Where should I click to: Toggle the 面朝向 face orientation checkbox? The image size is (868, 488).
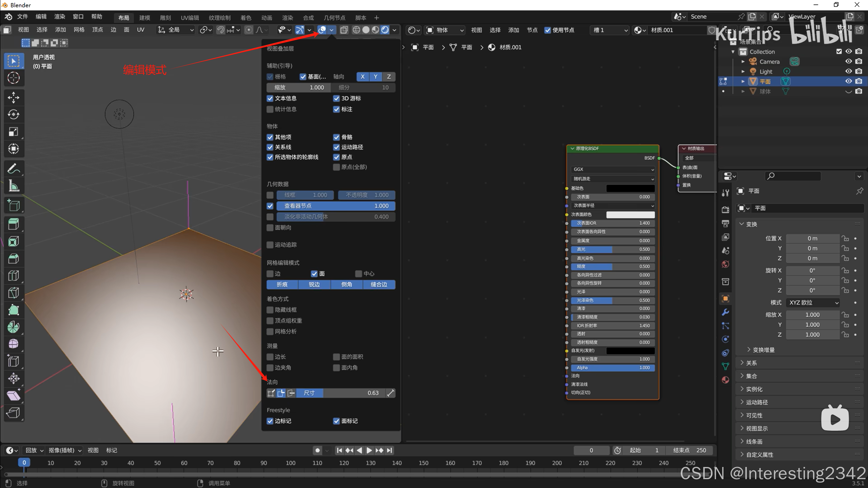pyautogui.click(x=270, y=228)
